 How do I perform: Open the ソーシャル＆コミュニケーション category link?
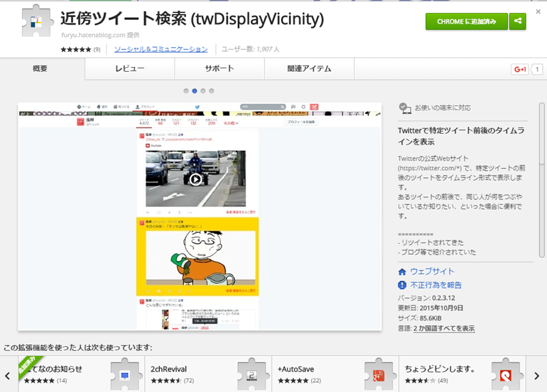click(161, 49)
